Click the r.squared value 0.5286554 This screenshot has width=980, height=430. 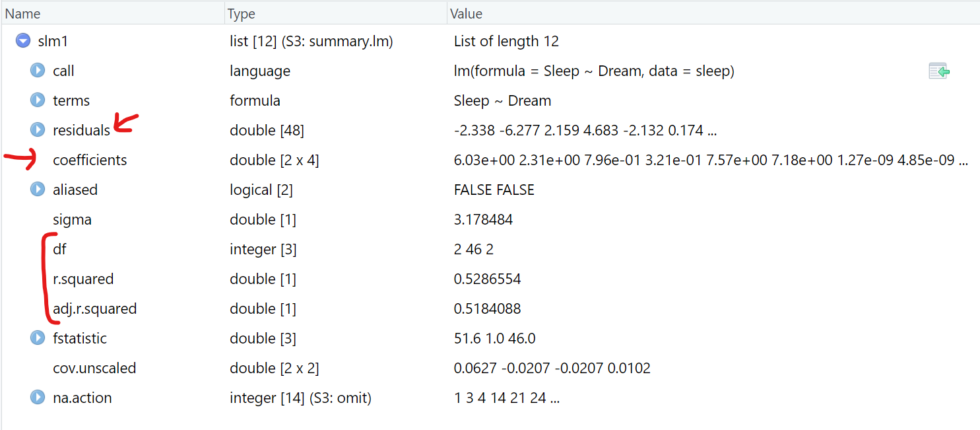point(487,279)
